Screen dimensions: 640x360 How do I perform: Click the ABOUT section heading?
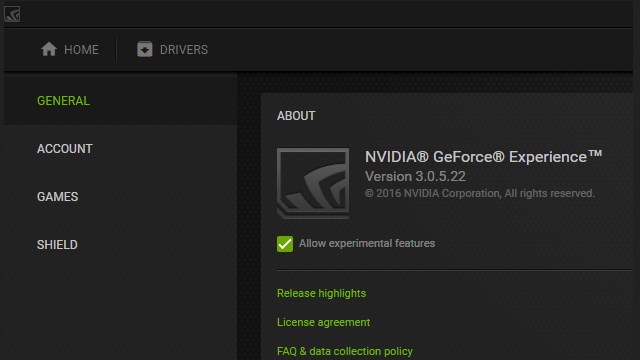pos(296,116)
